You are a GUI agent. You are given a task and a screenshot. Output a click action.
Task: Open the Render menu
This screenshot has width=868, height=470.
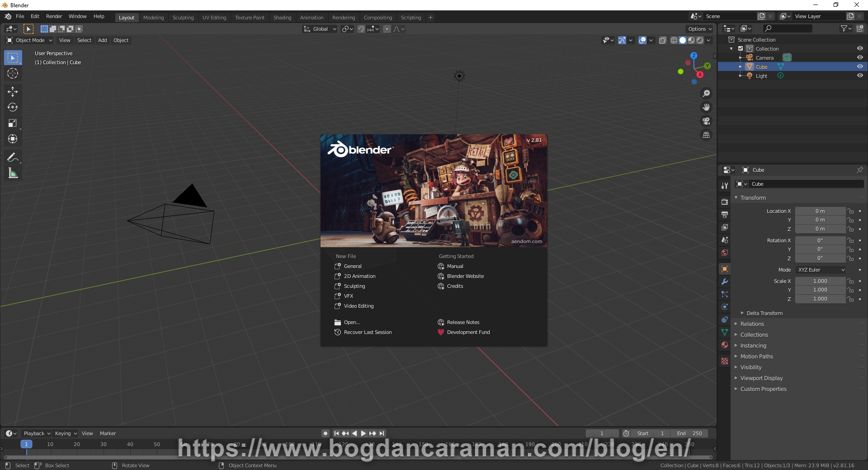pos(54,16)
